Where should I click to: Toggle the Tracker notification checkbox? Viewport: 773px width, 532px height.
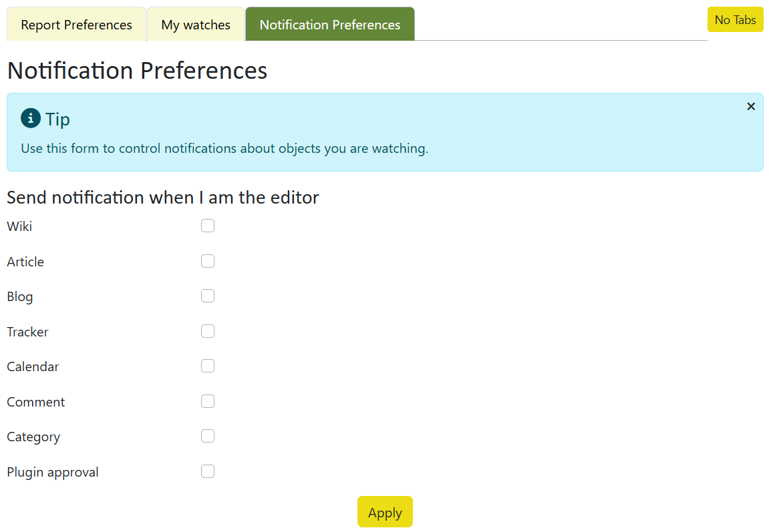tap(208, 331)
